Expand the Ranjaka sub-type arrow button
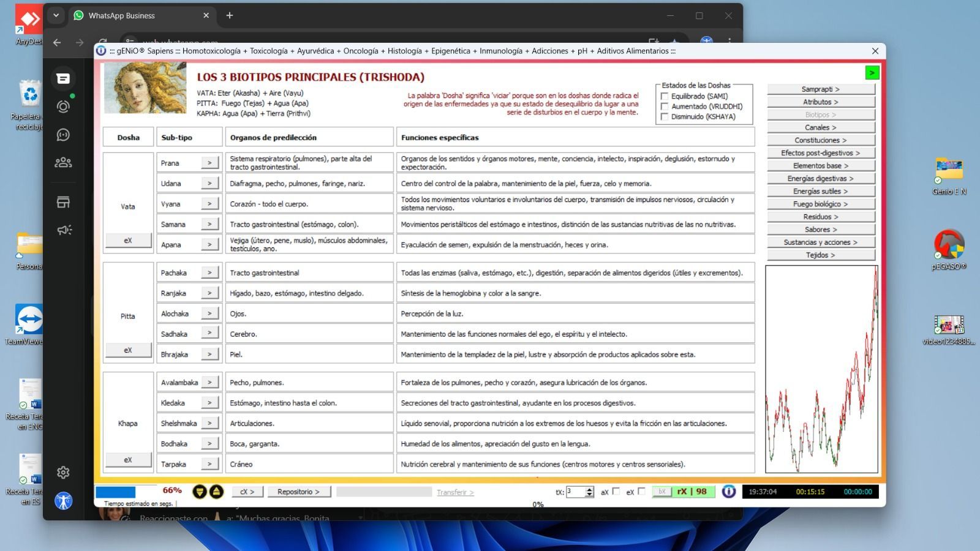The width and height of the screenshot is (980, 551). (209, 293)
